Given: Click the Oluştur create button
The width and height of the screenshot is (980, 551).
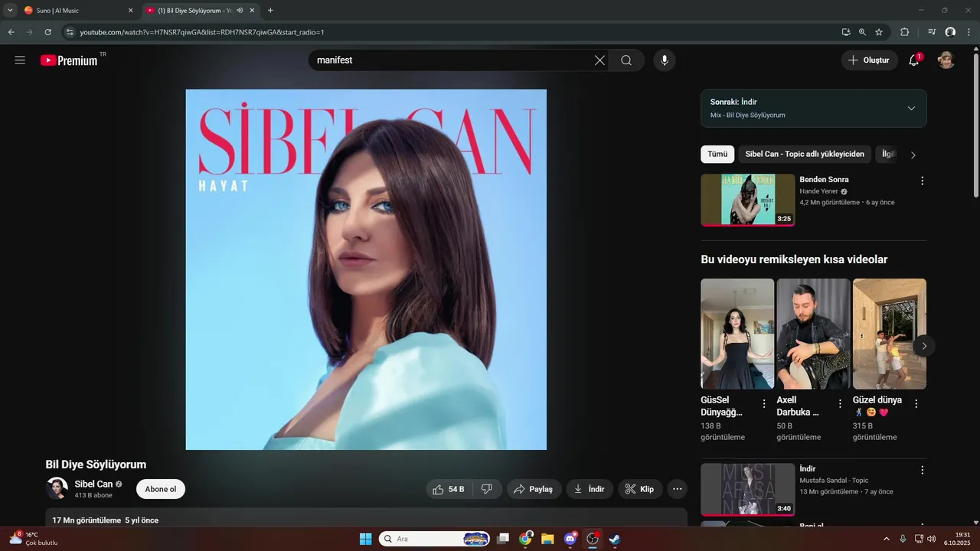Looking at the screenshot, I should [869, 60].
